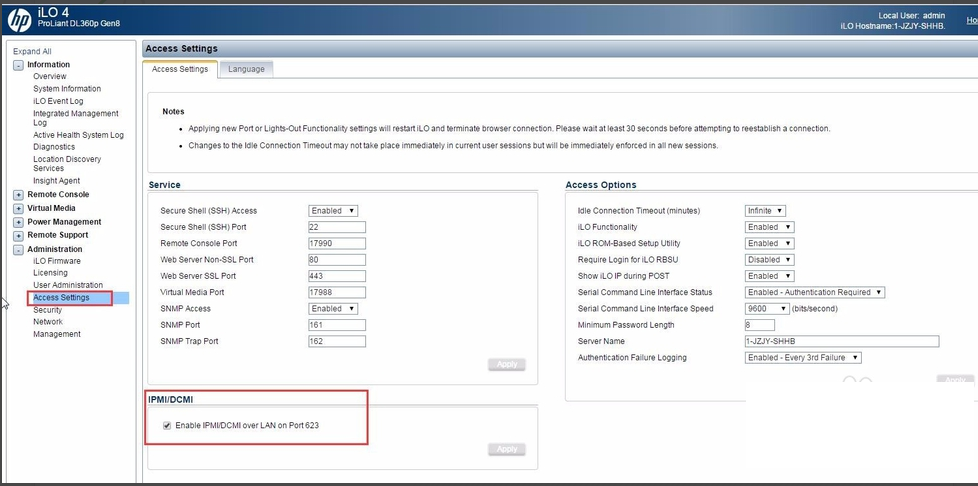Screen dimensions: 978x486
Task: Open Serial Command Line Interface Speed dropdown
Action: pyautogui.click(x=767, y=309)
